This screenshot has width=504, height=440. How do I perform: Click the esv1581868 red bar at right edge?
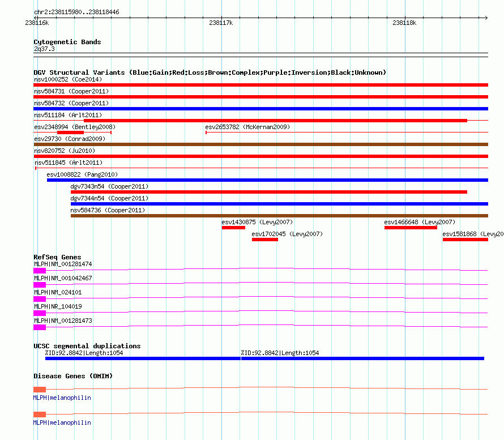pyautogui.click(x=465, y=240)
